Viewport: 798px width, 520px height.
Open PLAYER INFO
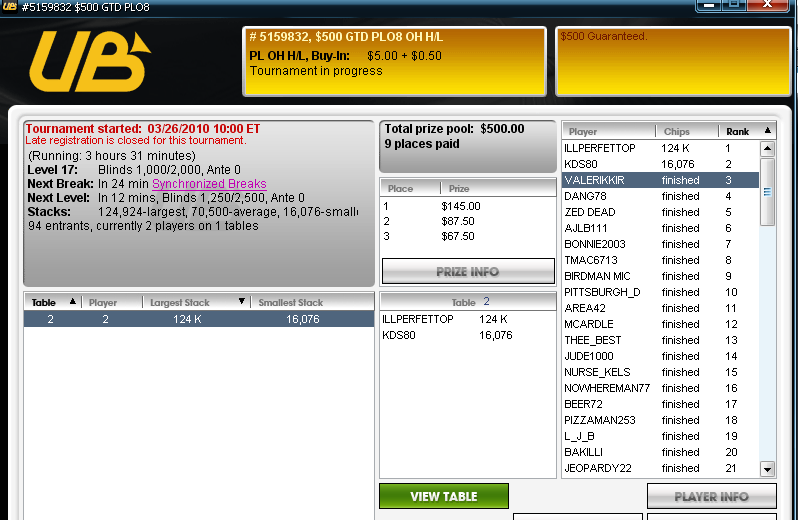[711, 496]
